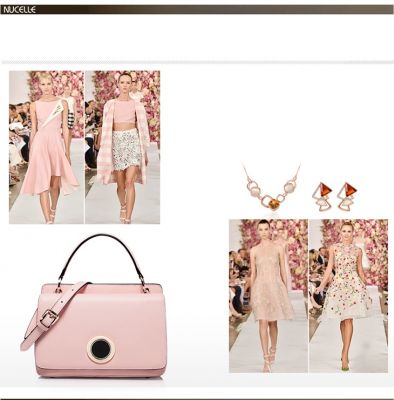The width and height of the screenshot is (394, 400).
Task: Click the black round clasp on handbag
Action: pyautogui.click(x=101, y=349)
